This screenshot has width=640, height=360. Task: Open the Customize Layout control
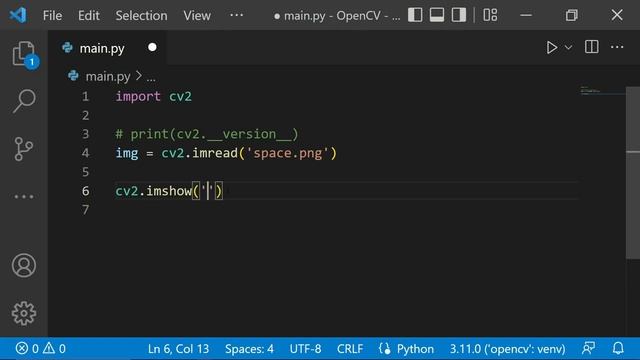tap(490, 15)
